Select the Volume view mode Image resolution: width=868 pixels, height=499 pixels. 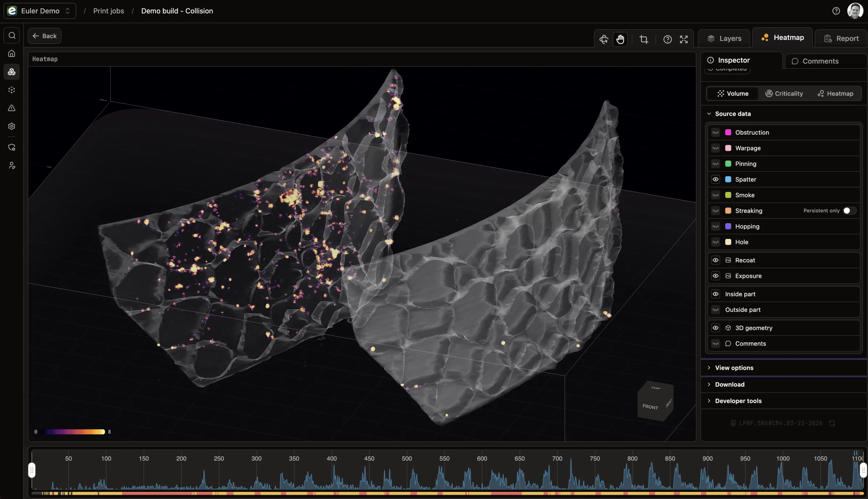click(733, 94)
